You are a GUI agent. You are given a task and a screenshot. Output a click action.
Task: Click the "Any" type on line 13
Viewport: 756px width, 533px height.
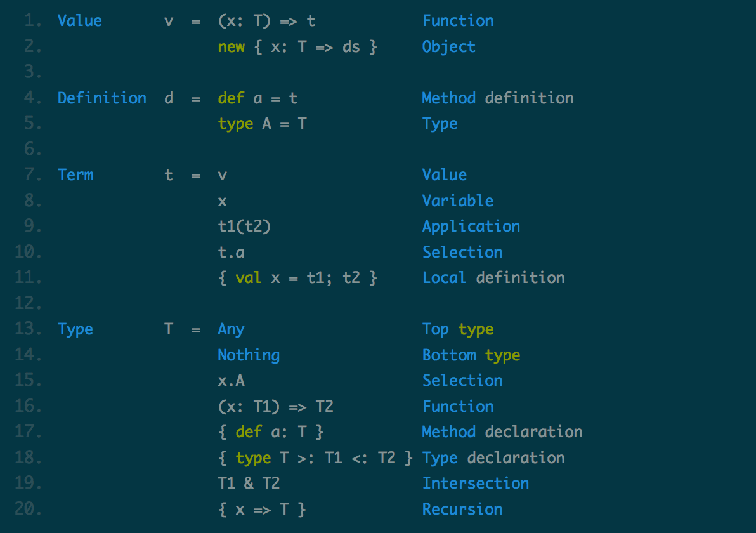[231, 329]
